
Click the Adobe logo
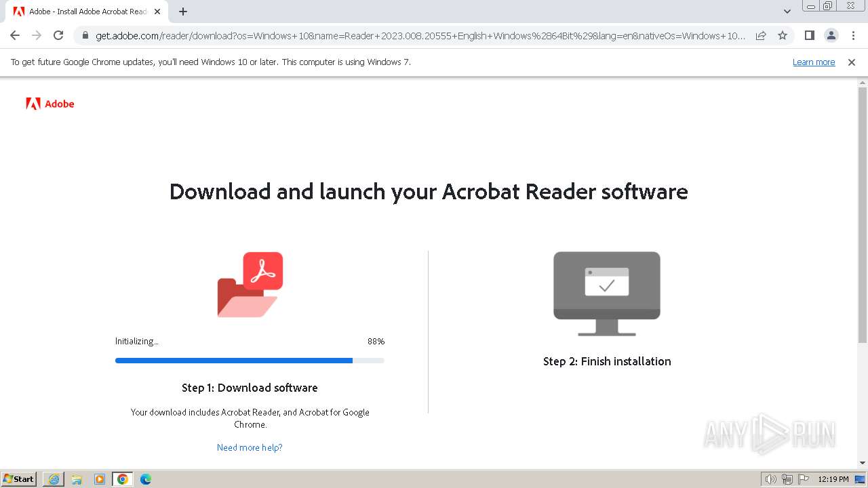(50, 104)
